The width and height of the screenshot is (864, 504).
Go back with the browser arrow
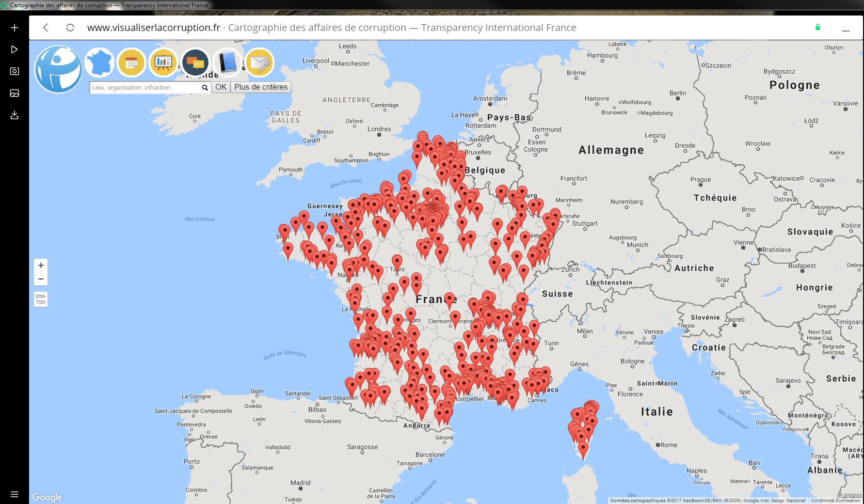tap(46, 28)
